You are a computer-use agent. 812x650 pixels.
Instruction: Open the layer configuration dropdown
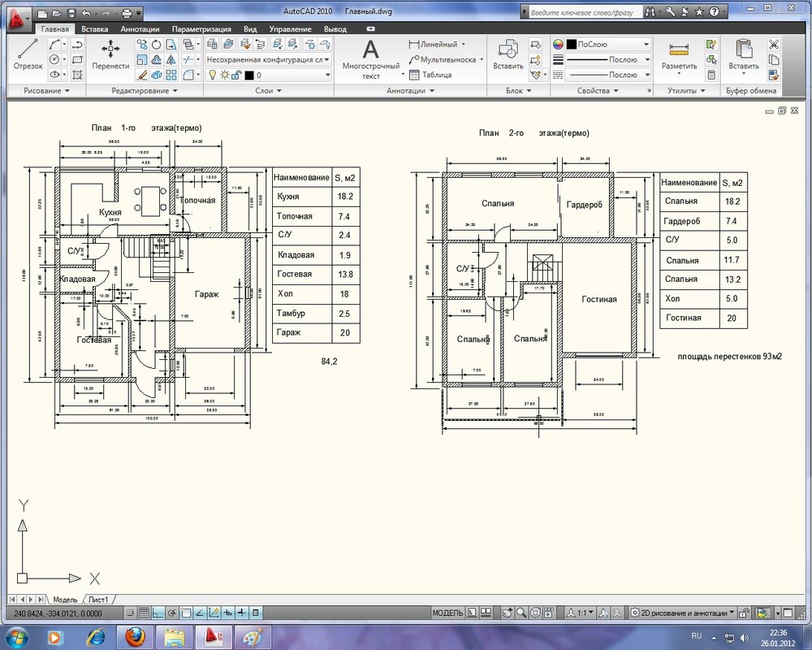click(x=268, y=59)
